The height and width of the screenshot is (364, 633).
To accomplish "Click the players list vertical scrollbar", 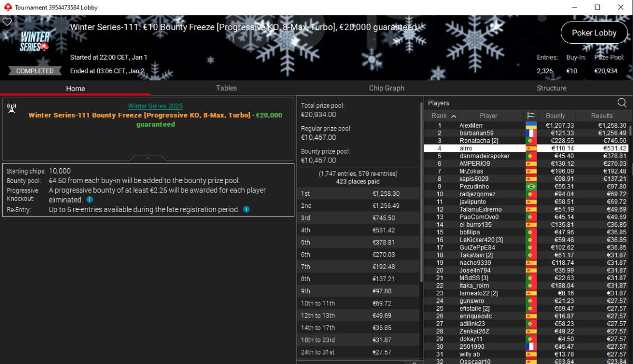I will click(x=630, y=211).
